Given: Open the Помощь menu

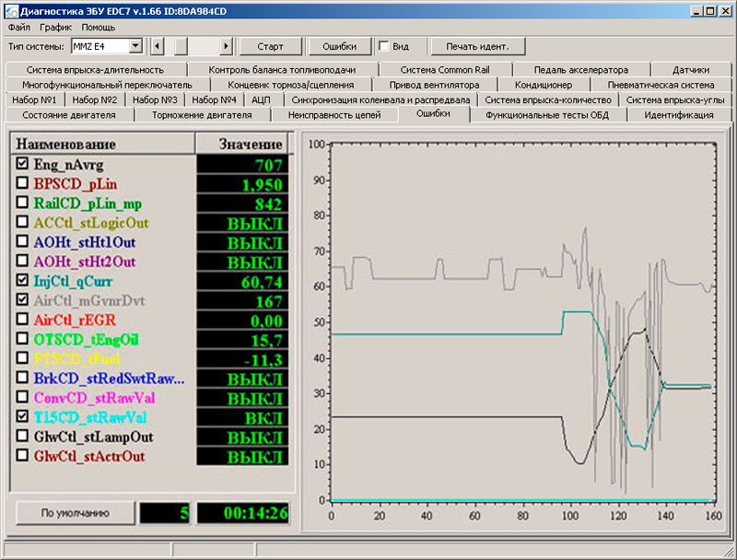Looking at the screenshot, I should tap(99, 28).
